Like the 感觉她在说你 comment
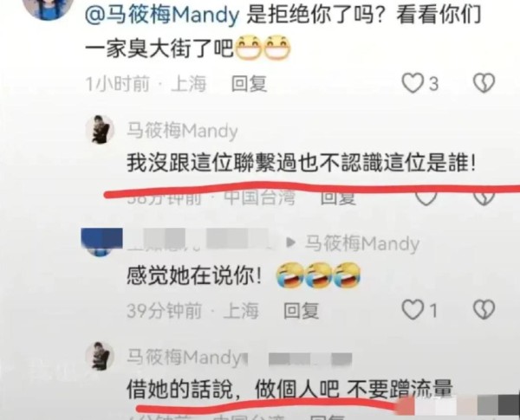Screen dimensions: 520x420 pos(413,310)
